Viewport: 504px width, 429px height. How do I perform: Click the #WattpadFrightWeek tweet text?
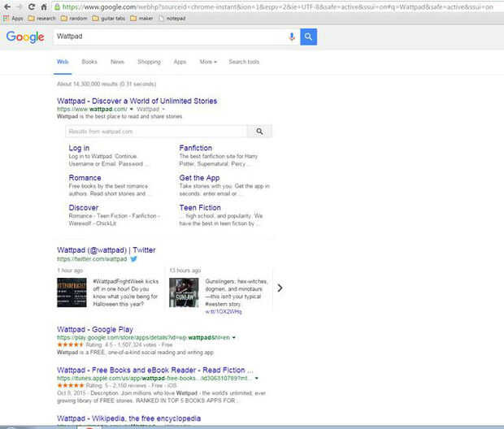tap(126, 292)
